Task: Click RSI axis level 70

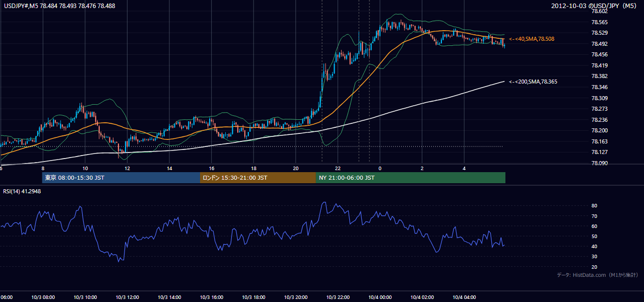Action: tap(594, 216)
